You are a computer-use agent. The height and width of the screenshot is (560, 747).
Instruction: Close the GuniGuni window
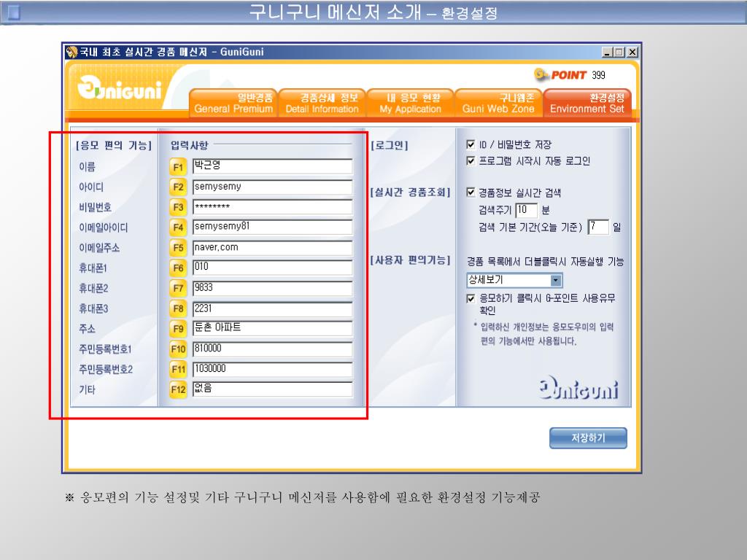coord(632,52)
